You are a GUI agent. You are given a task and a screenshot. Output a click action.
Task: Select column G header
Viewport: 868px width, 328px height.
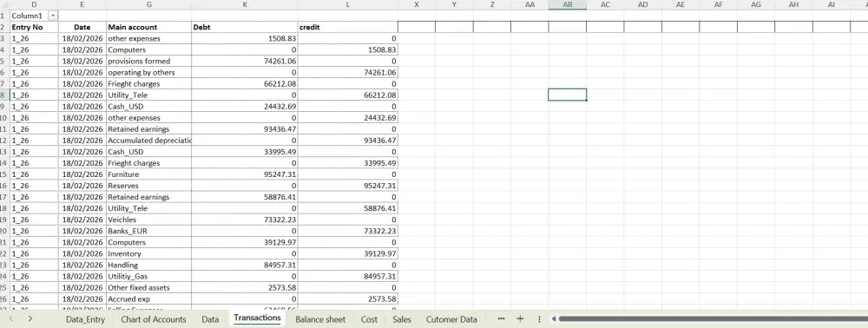pos(149,4)
